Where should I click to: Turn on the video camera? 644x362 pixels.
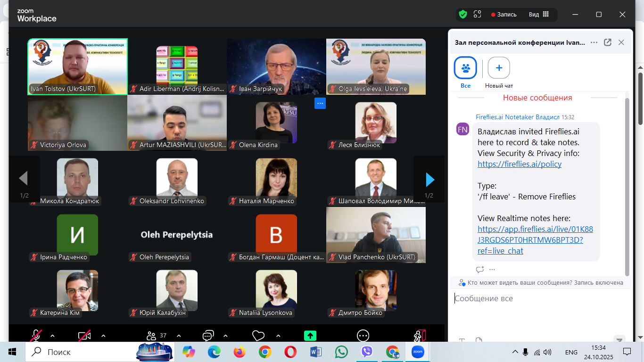[x=84, y=336]
